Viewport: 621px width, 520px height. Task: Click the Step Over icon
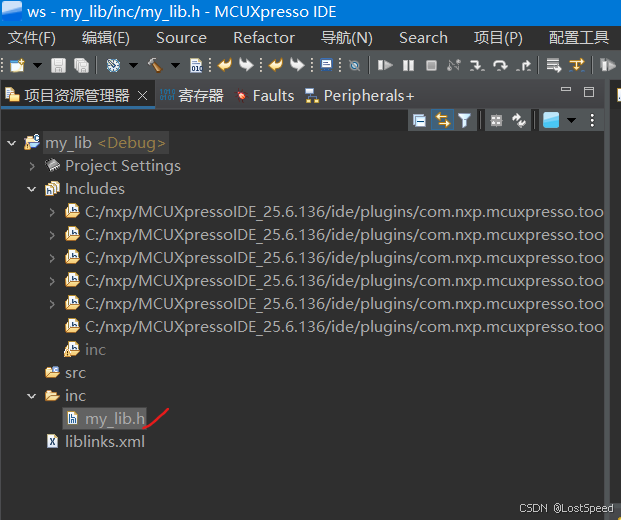pyautogui.click(x=500, y=65)
